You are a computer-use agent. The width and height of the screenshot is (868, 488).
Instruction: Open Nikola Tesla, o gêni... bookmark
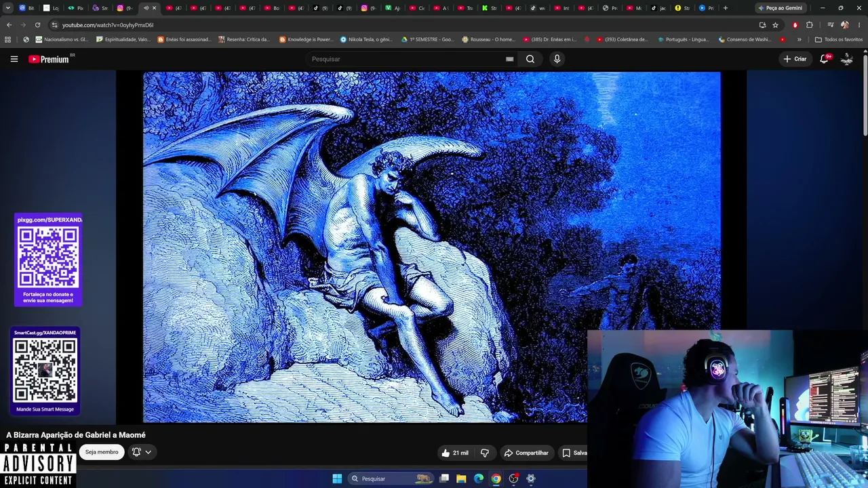click(367, 39)
